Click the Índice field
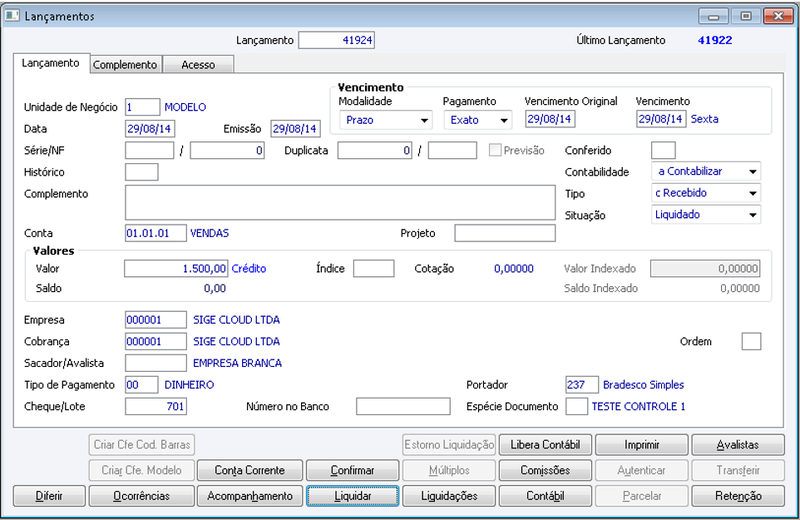The image size is (800, 520). coord(374,268)
